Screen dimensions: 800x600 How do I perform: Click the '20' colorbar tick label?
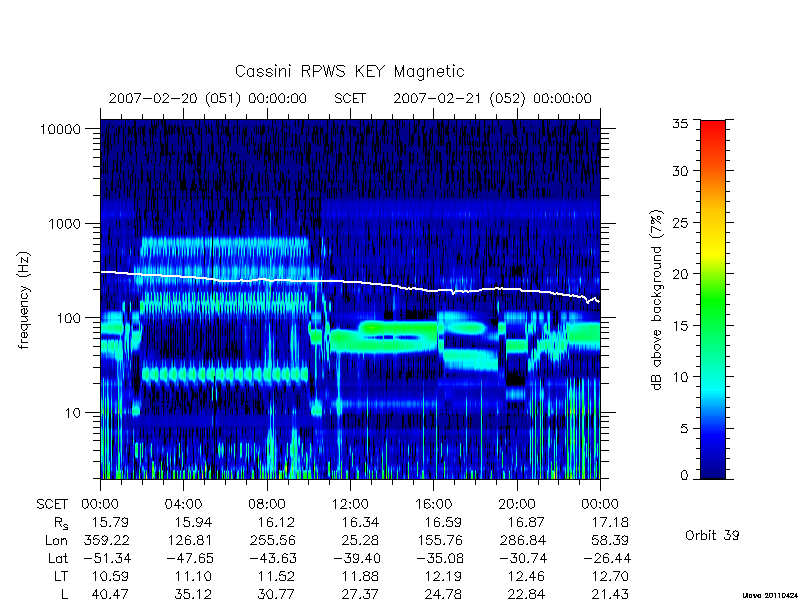(680, 274)
